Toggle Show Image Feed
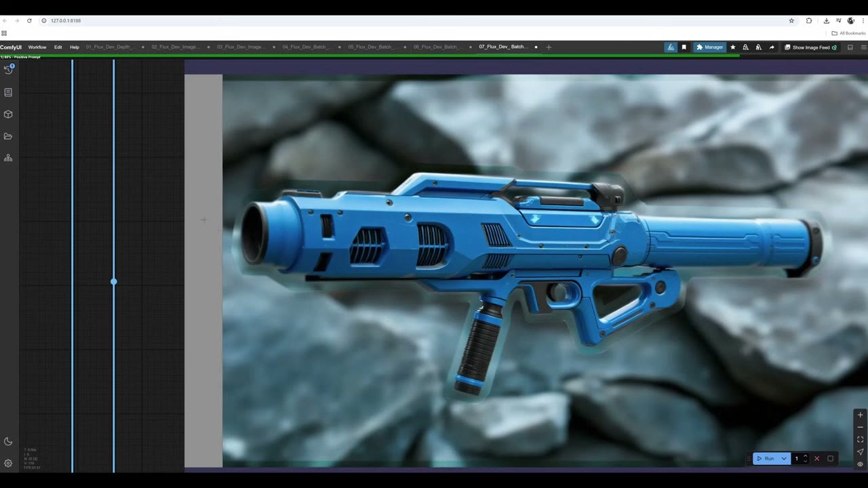This screenshot has height=488, width=868. pyautogui.click(x=810, y=47)
